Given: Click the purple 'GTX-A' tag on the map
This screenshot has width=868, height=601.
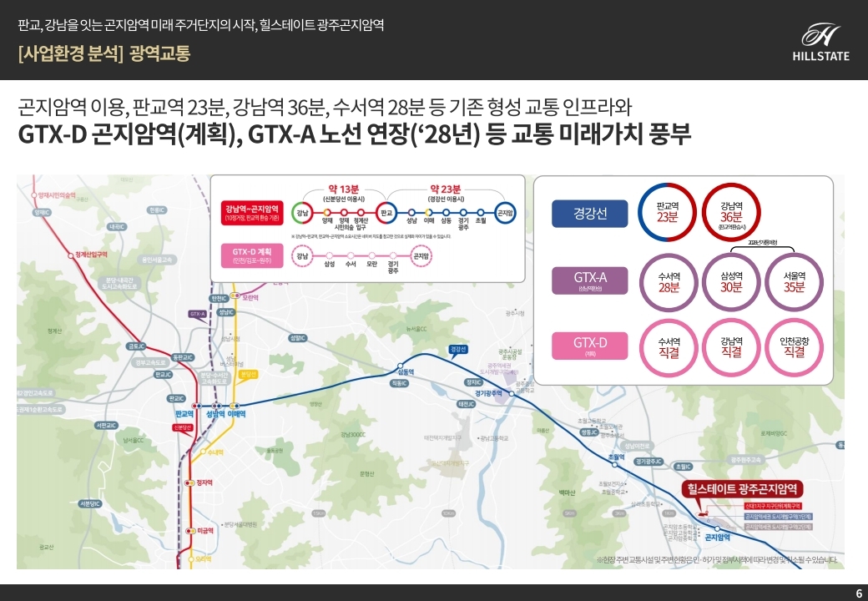Looking at the screenshot, I should 198,314.
